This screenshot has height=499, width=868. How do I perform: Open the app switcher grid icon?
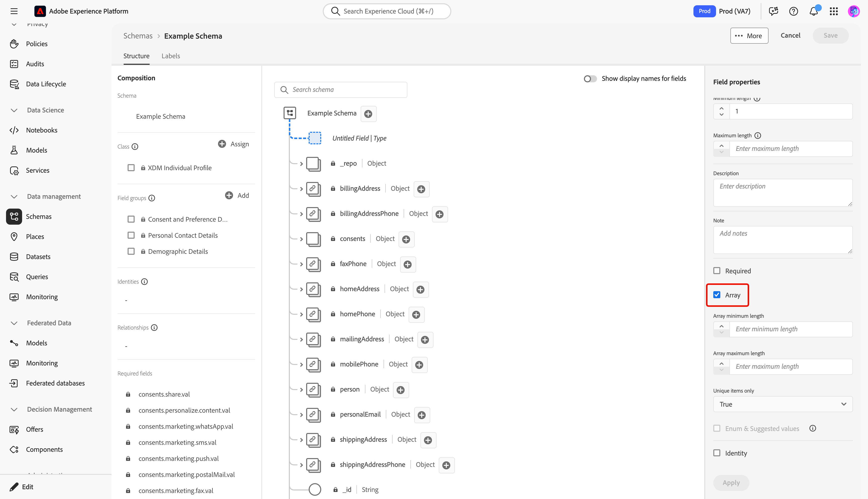pyautogui.click(x=834, y=11)
